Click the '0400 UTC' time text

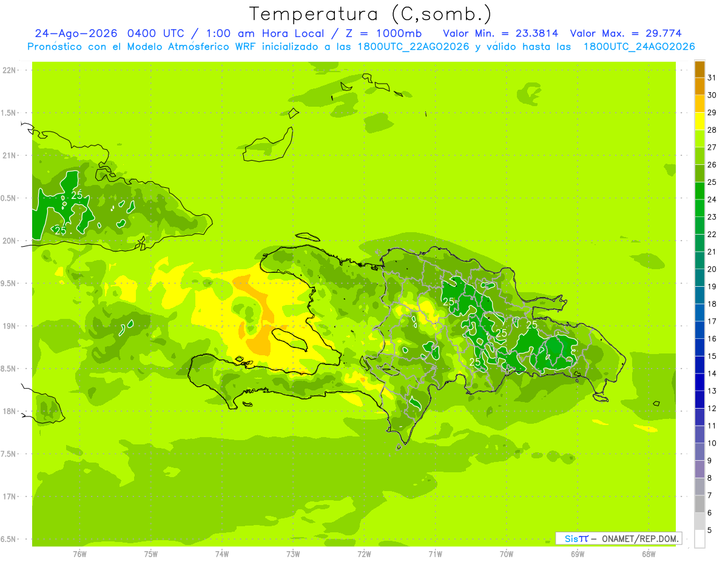157,33
